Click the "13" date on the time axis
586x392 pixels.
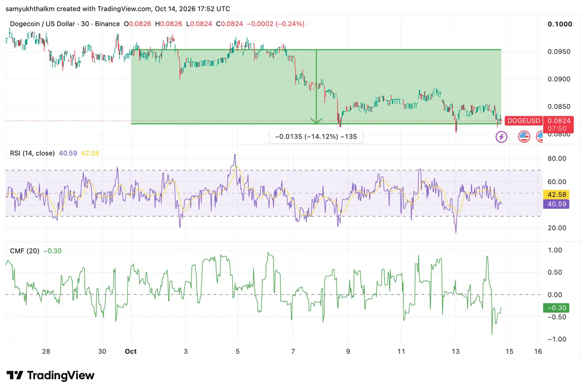coord(456,351)
